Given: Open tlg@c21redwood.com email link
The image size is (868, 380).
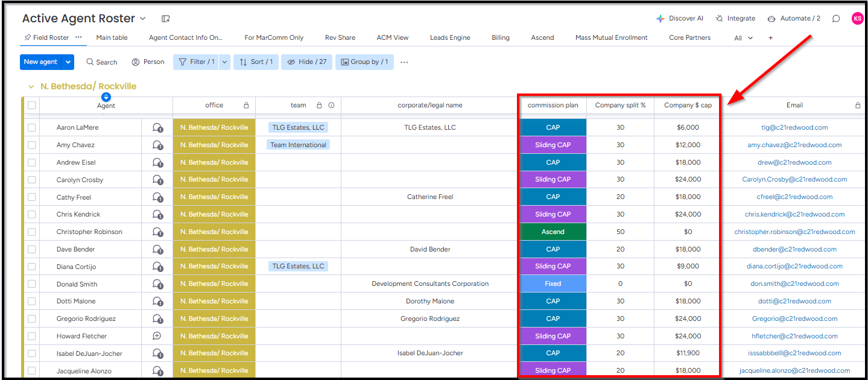Looking at the screenshot, I should click(794, 127).
